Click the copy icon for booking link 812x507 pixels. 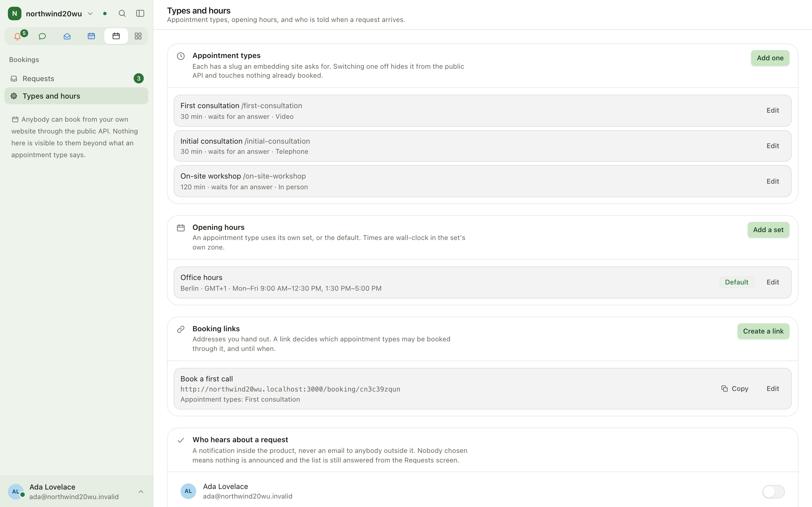pos(724,388)
